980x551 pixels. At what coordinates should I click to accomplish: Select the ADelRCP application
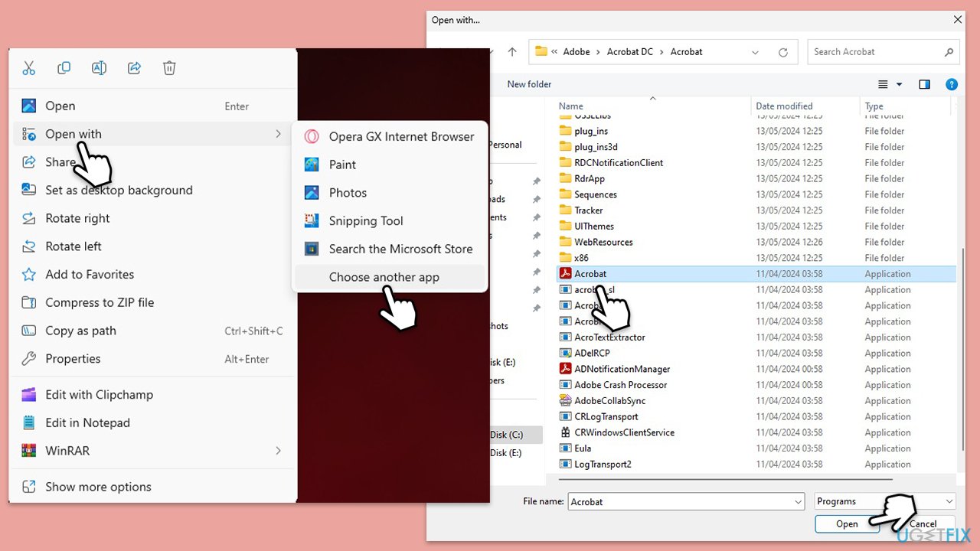tap(592, 354)
